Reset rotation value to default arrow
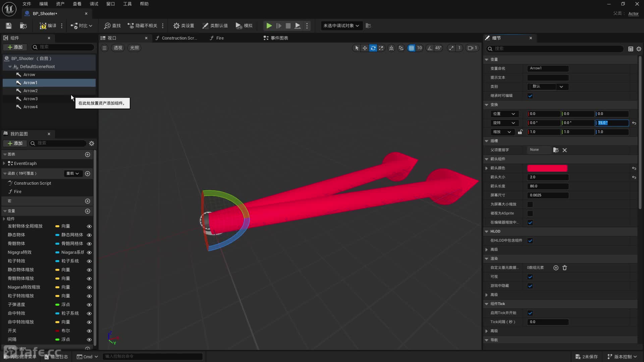This screenshot has width=644, height=362. pos(634,123)
